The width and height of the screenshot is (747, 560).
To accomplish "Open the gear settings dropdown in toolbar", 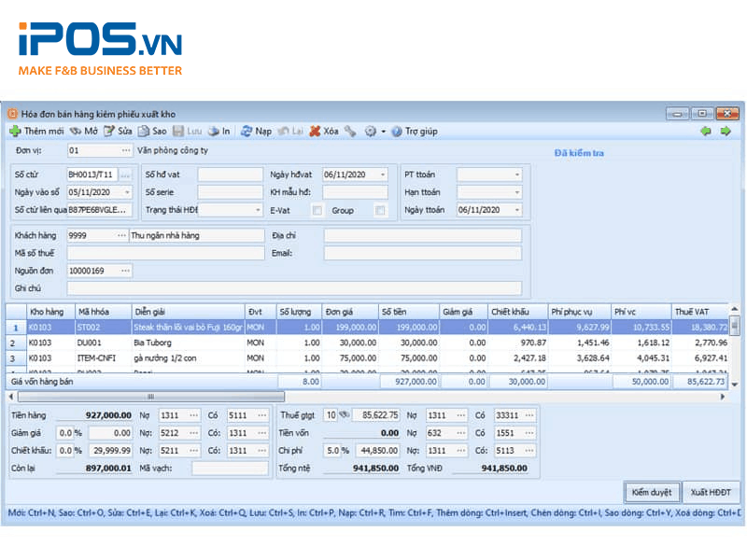I will [372, 132].
